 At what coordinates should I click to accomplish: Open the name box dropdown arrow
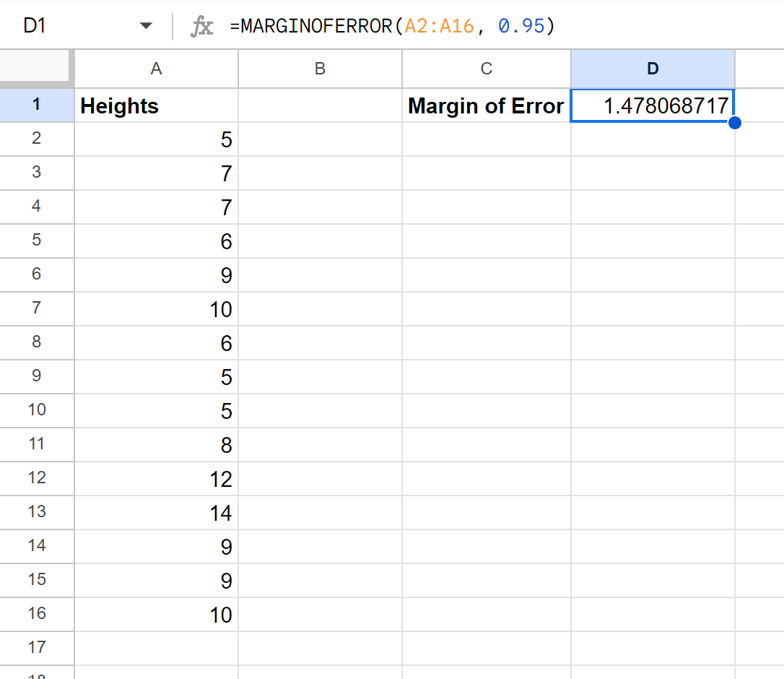[146, 25]
